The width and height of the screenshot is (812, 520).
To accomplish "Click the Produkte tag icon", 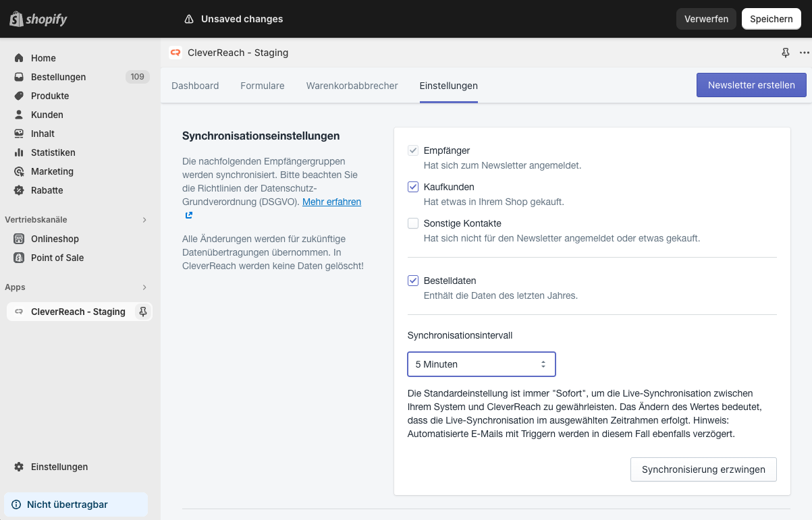I will pyautogui.click(x=19, y=96).
